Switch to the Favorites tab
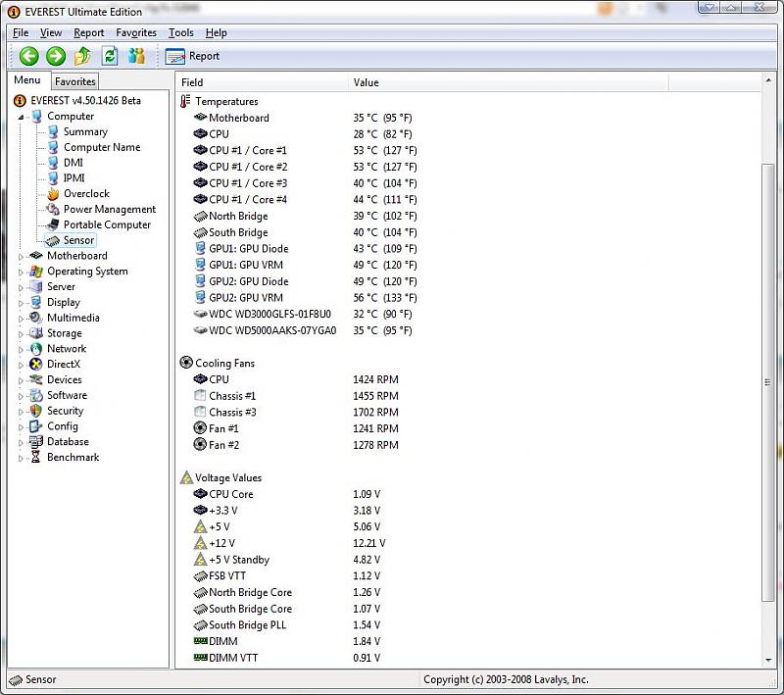This screenshot has height=695, width=784. (x=75, y=81)
